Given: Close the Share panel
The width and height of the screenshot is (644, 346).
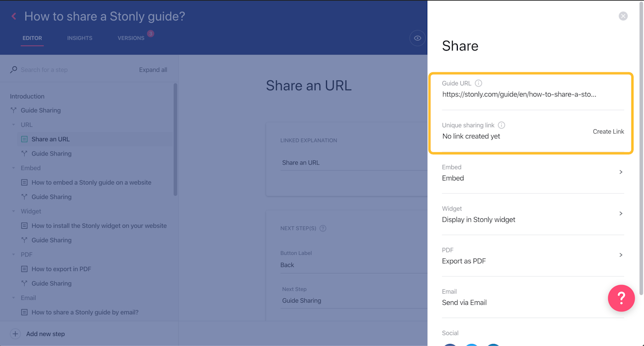Looking at the screenshot, I should pos(623,16).
